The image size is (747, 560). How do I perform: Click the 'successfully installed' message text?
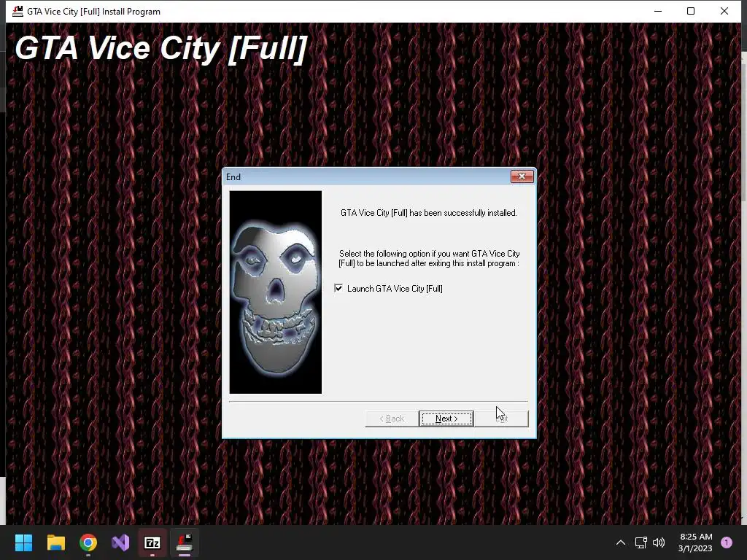[x=429, y=213]
